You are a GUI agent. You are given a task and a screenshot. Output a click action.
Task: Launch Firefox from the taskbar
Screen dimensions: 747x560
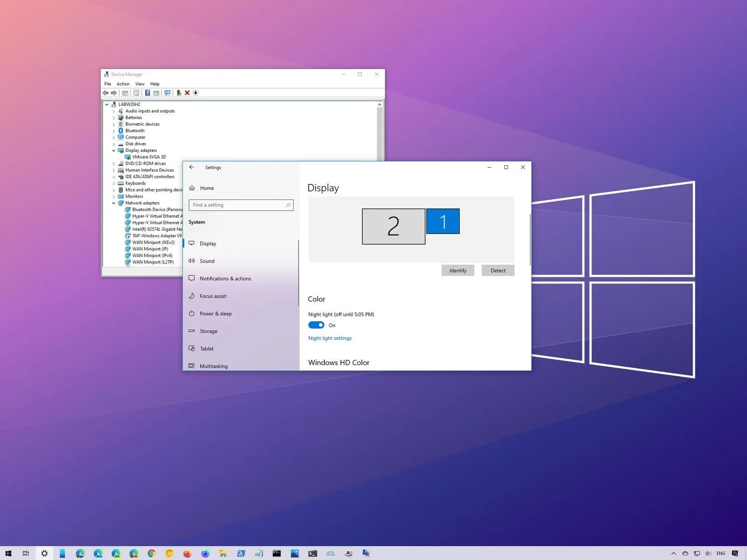pos(187,553)
